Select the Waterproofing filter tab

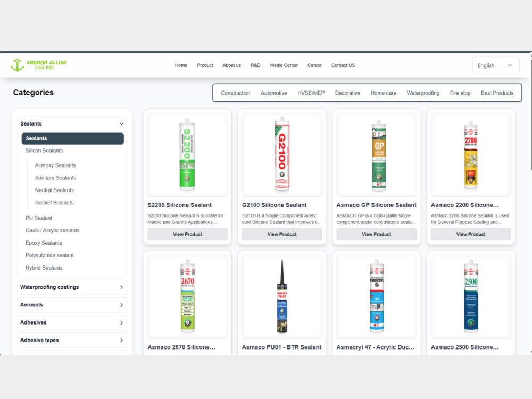[423, 93]
